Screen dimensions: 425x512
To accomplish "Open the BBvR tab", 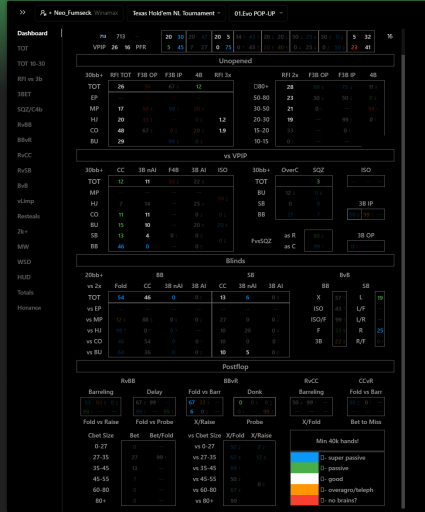I will tap(24, 140).
